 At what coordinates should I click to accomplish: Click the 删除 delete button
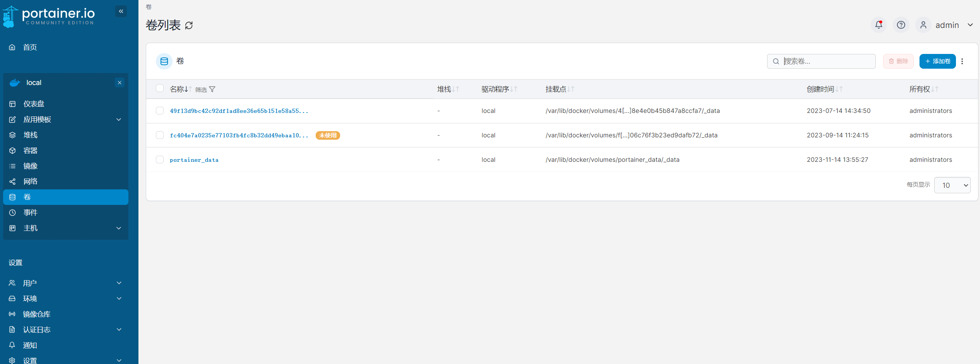coord(898,61)
